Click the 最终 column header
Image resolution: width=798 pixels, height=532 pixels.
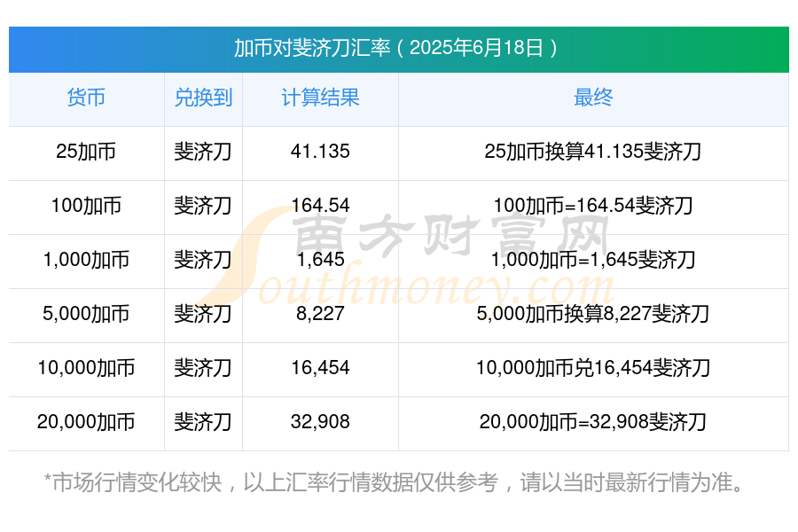pos(593,98)
